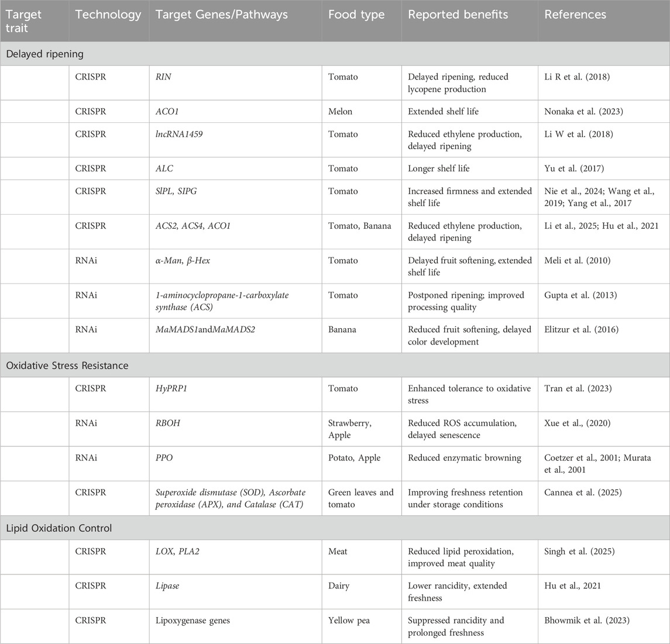Viewport: 670px width, 644px height.
Task: Select the Oxidative Stress Resistance section row
Action: point(67,366)
